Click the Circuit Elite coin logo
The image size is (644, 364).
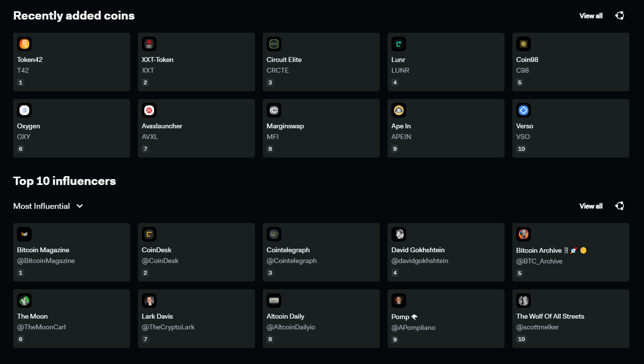(274, 44)
